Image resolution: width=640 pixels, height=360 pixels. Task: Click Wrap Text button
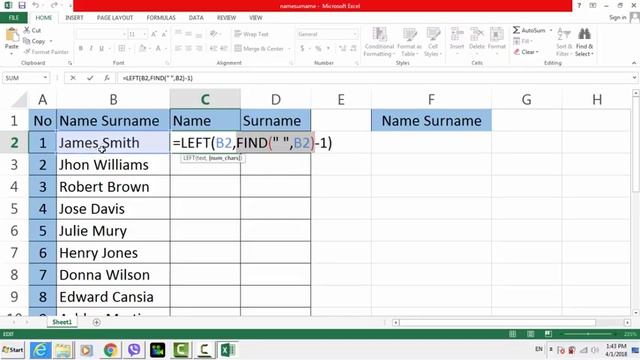[x=252, y=34]
